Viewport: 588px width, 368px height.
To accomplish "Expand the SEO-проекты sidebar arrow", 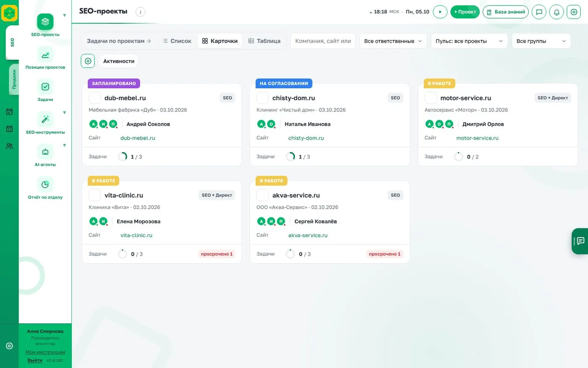I will tap(64, 16).
